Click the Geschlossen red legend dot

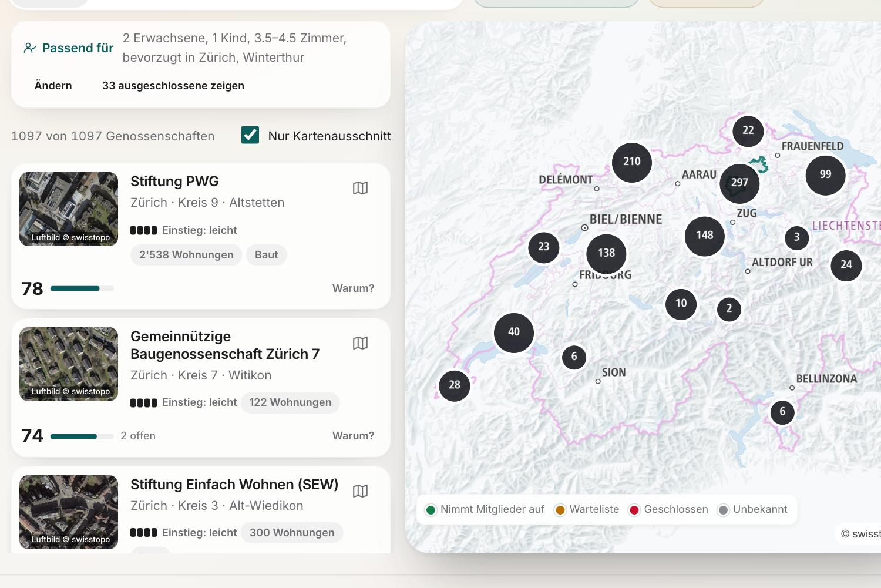tap(634, 510)
